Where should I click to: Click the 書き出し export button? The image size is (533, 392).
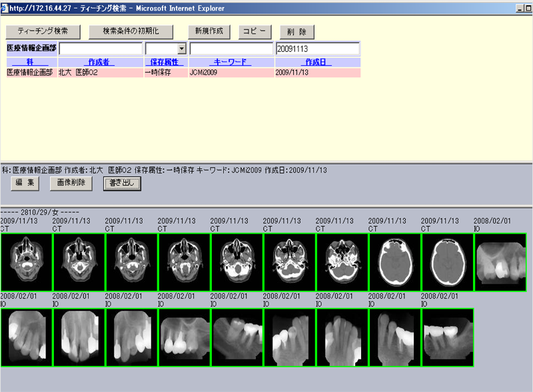pos(122,183)
